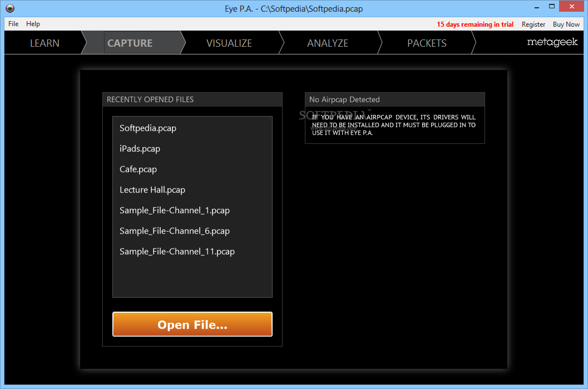This screenshot has width=588, height=389.
Task: Select Sample_File-Channel_11.pcap
Action: [177, 252]
